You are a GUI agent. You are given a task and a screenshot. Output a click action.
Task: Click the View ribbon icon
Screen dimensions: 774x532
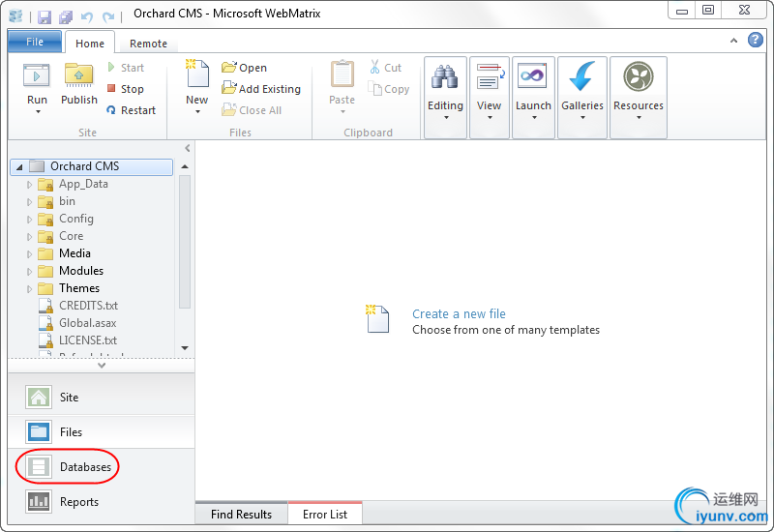pyautogui.click(x=490, y=76)
